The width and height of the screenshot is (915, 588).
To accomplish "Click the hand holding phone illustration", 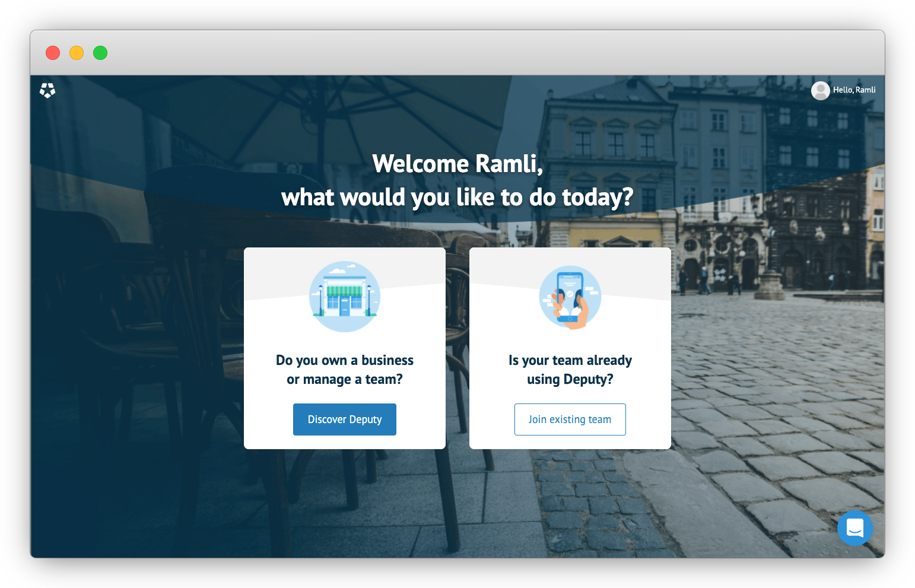I will point(570,297).
